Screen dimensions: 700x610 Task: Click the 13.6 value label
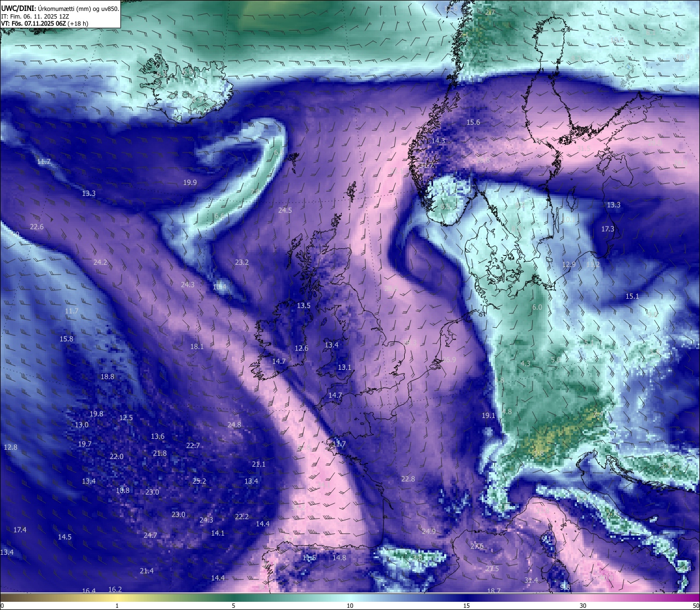(x=157, y=437)
